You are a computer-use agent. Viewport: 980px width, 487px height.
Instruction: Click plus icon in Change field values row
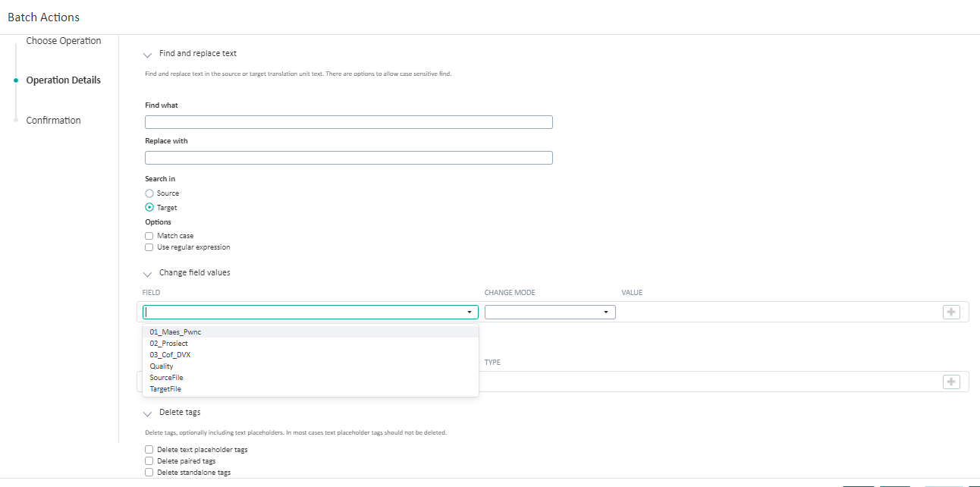click(x=951, y=312)
